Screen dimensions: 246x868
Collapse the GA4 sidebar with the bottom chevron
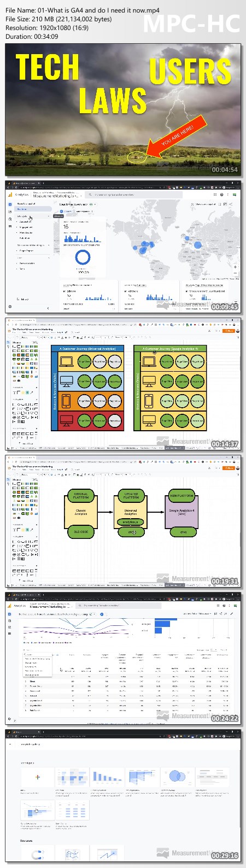[x=48, y=308]
